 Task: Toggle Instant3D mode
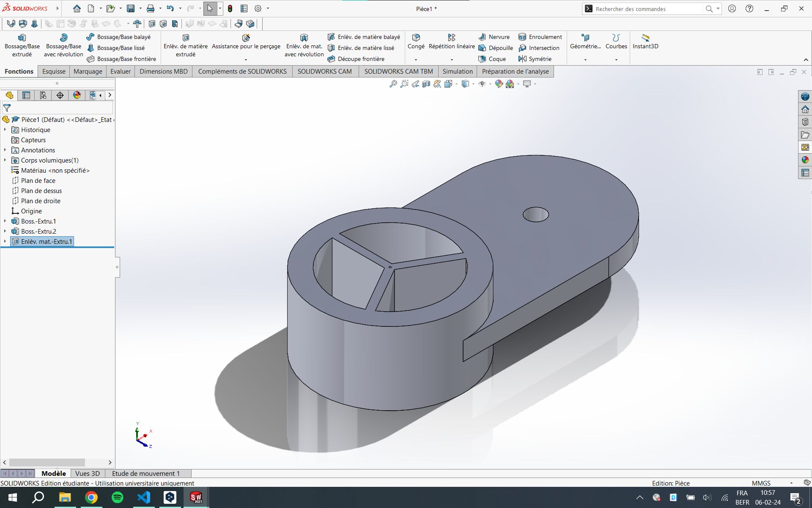point(645,41)
